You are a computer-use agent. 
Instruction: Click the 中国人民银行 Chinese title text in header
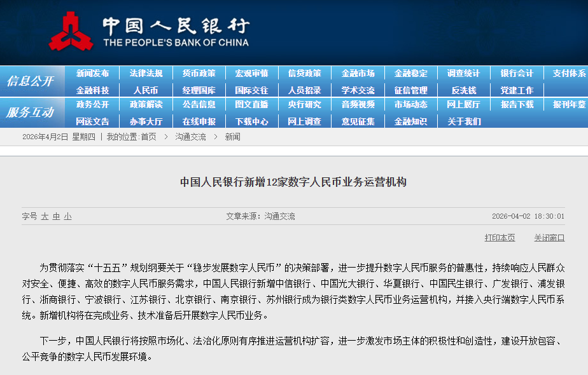click(x=176, y=26)
